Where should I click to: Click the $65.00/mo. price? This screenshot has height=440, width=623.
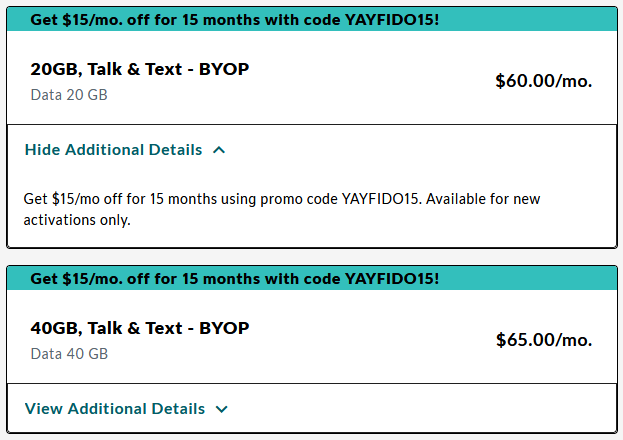click(x=544, y=340)
